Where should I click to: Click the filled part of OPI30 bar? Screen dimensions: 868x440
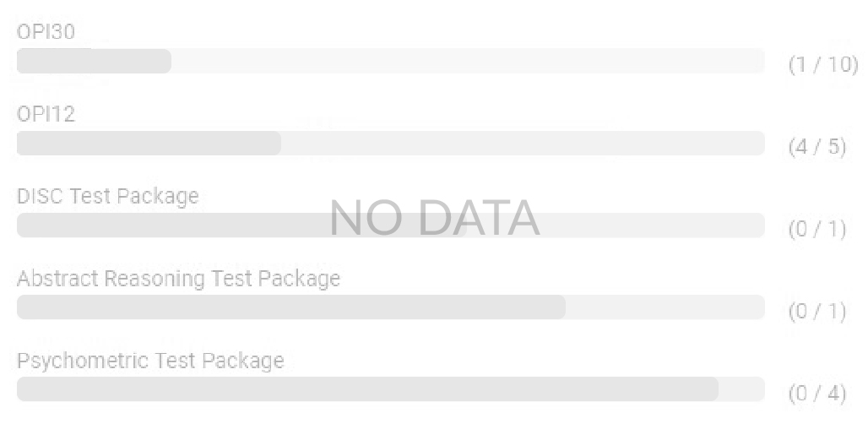click(94, 61)
